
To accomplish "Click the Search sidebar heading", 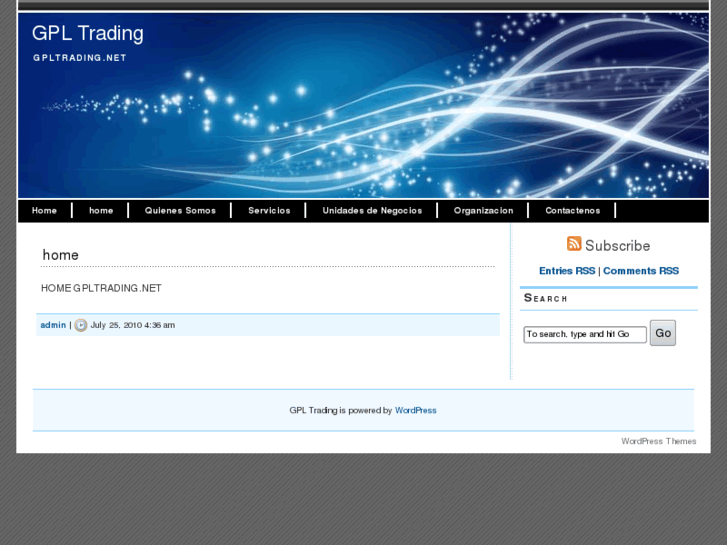I will click(546, 298).
